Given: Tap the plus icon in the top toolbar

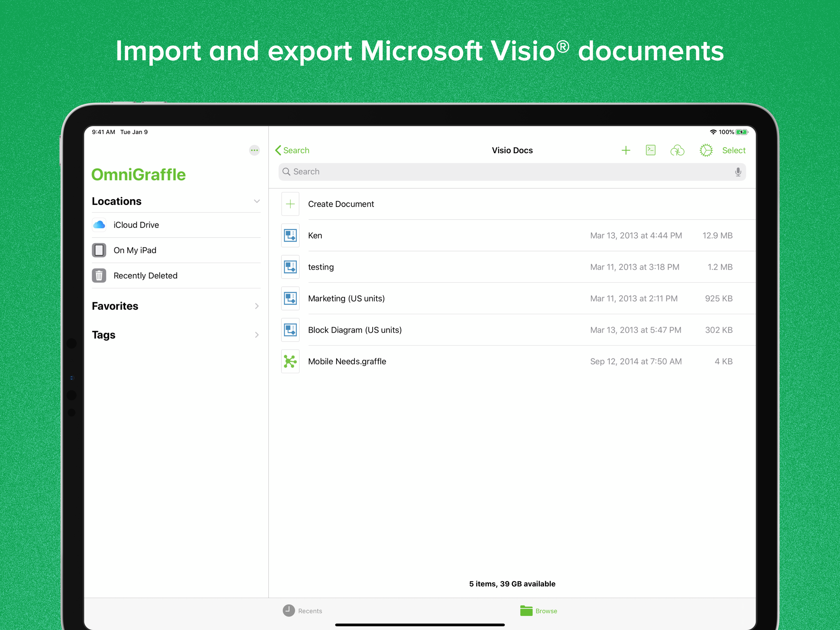Looking at the screenshot, I should click(625, 150).
